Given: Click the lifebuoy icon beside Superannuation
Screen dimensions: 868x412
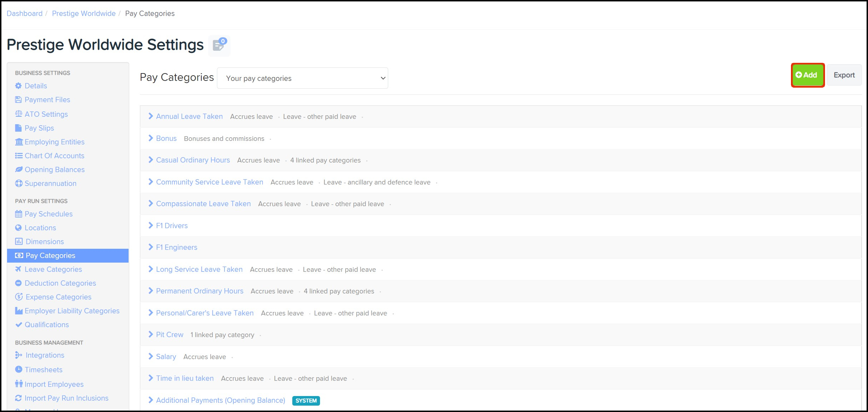Looking at the screenshot, I should (x=18, y=183).
